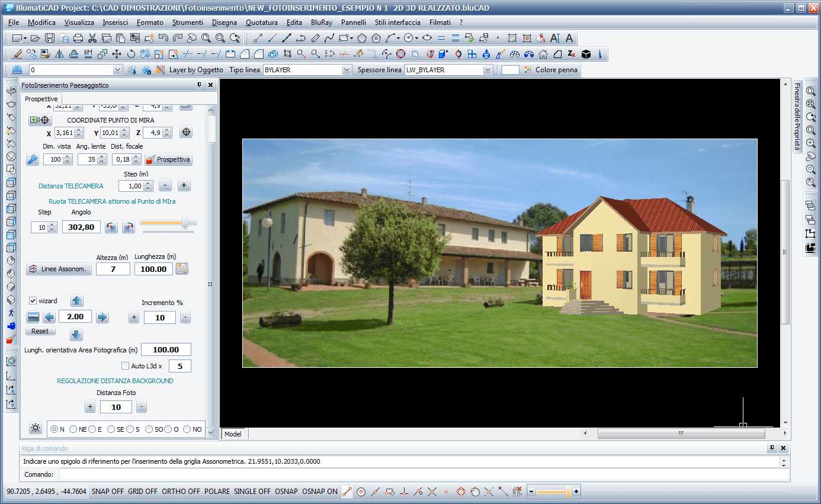Cut selection with the scissors icon
The width and height of the screenshot is (821, 504).
tap(92, 38)
